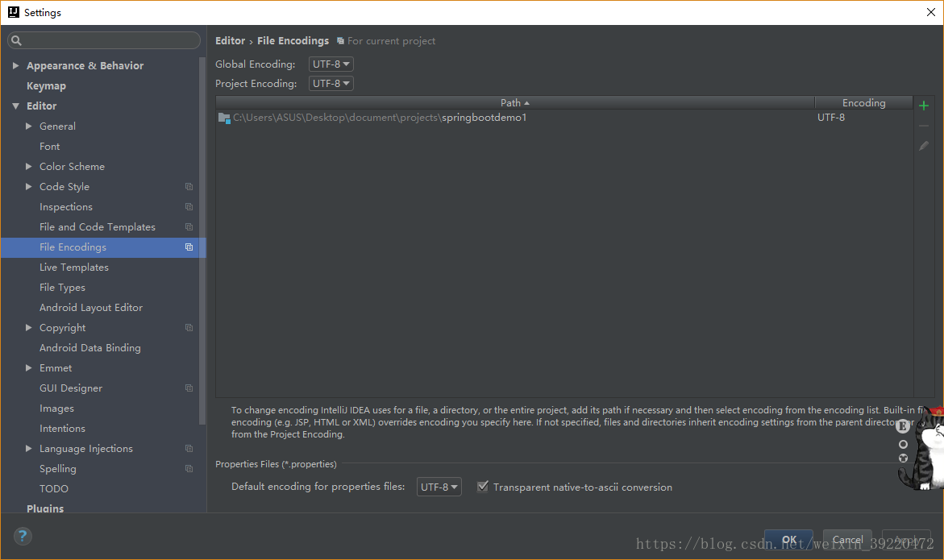Click the settings search field

(105, 40)
